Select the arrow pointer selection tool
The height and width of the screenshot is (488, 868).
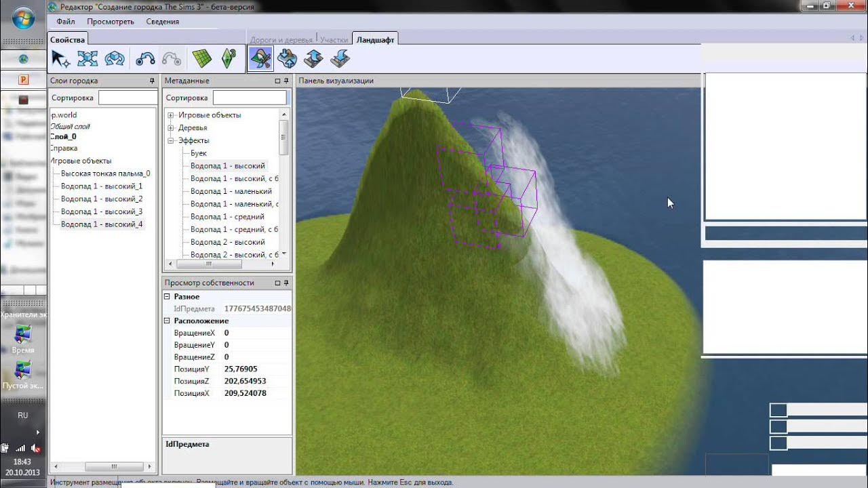61,59
